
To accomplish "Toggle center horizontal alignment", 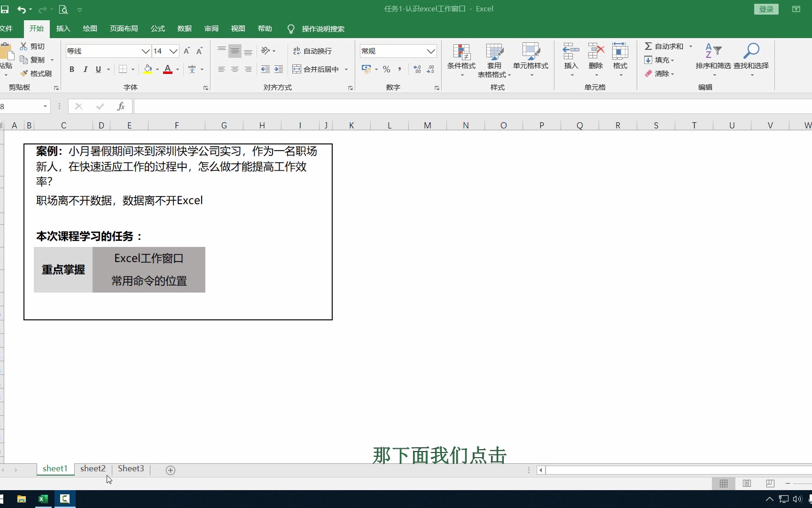I will pyautogui.click(x=235, y=69).
